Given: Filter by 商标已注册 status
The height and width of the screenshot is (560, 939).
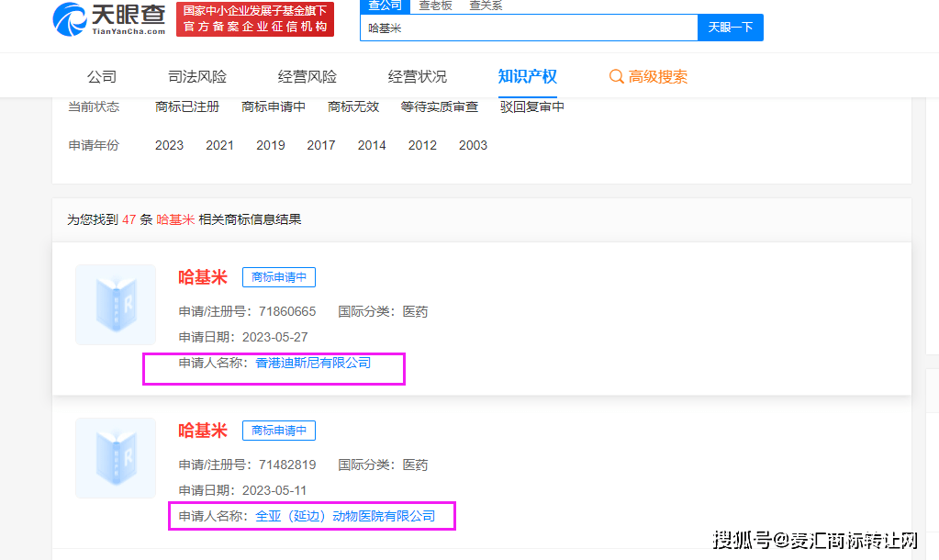Looking at the screenshot, I should (187, 107).
